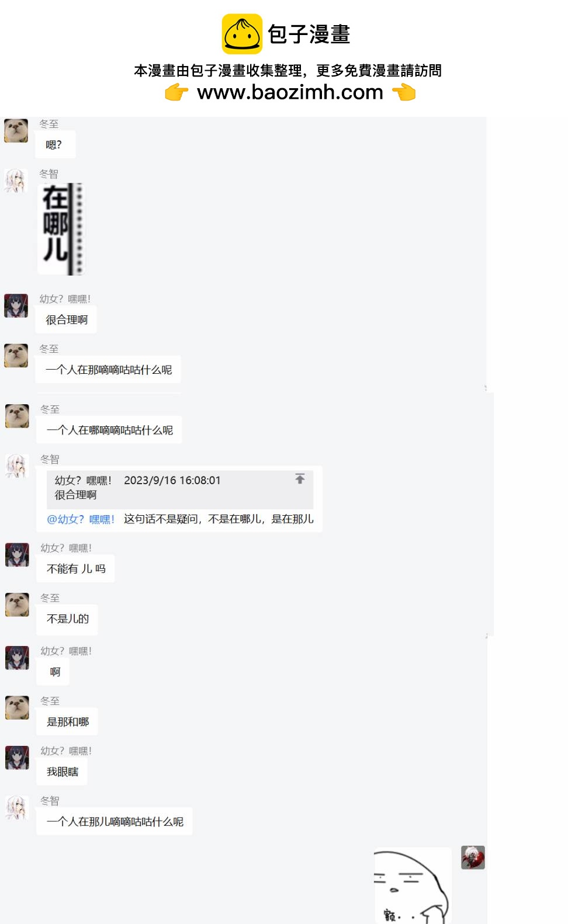The height and width of the screenshot is (924, 568).
Task: Click the dog avatar beside 是那和哪
Action: (x=18, y=707)
